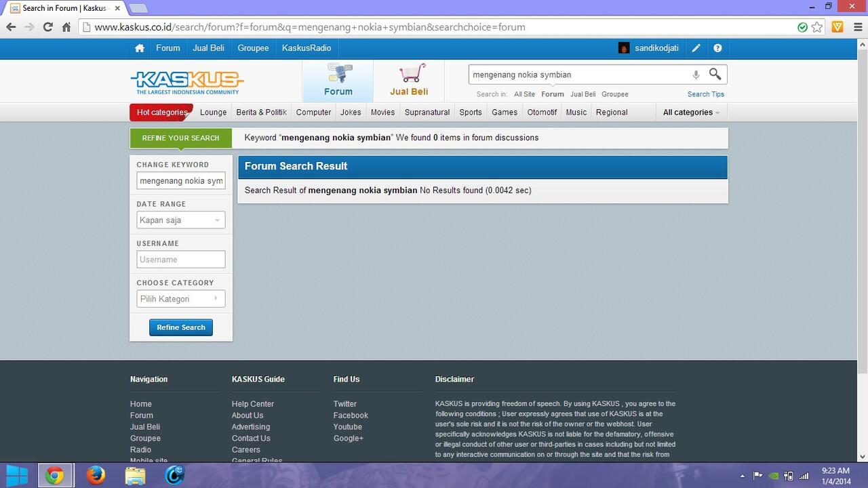Screen dimensions: 868x488
Task: Open Facebook link under Find Us
Action: (x=351, y=415)
